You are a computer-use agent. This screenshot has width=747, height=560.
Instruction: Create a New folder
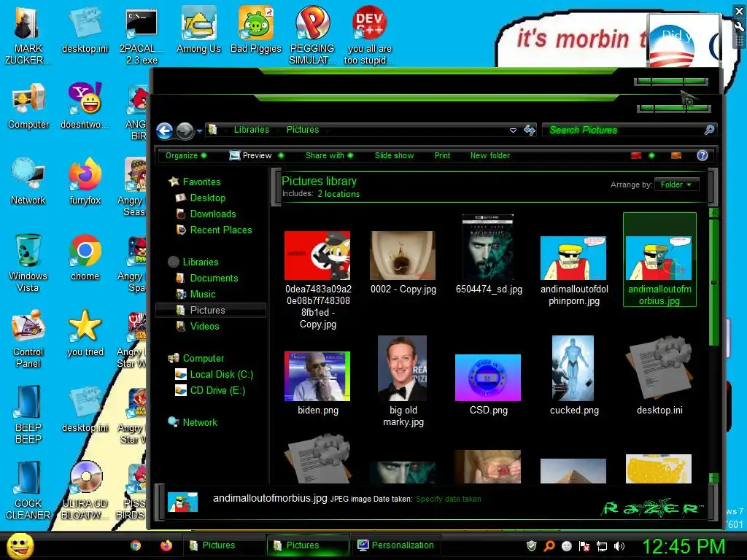pos(489,155)
